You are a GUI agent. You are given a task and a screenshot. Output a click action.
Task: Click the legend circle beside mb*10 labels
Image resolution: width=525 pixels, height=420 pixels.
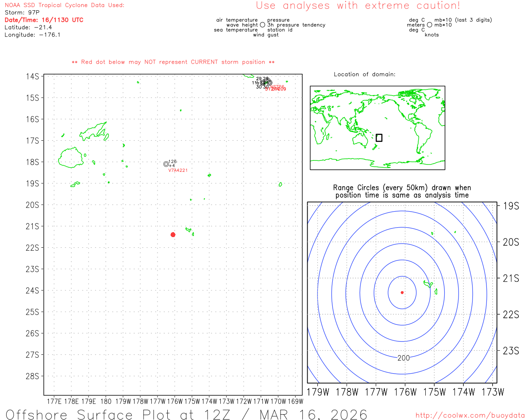(429, 25)
